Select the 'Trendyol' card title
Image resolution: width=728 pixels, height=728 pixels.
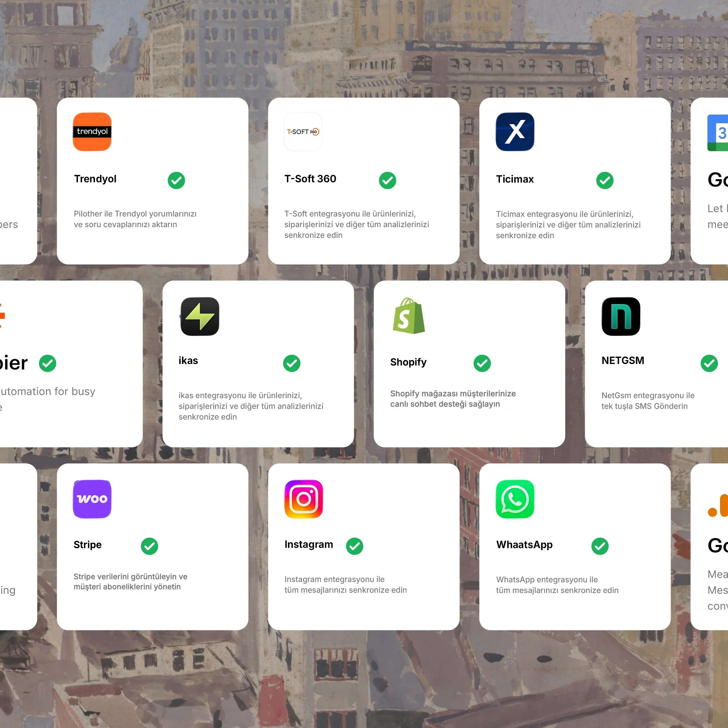click(x=95, y=179)
